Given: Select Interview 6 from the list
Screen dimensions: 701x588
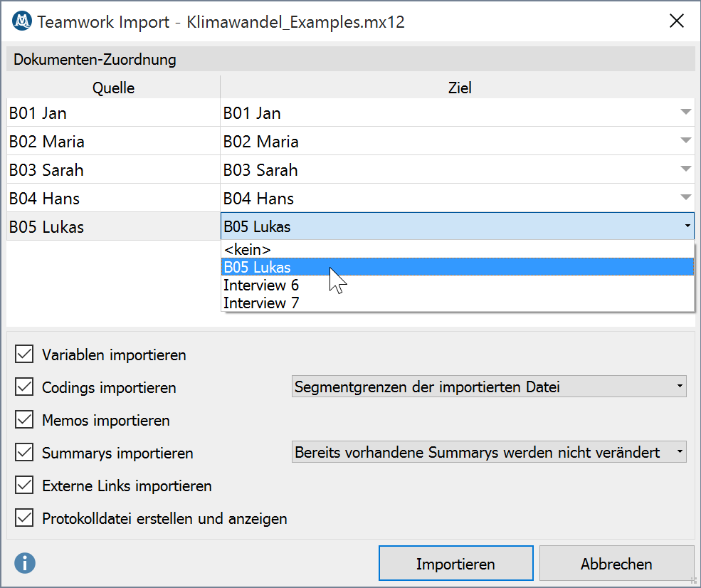Looking at the screenshot, I should coord(458,285).
